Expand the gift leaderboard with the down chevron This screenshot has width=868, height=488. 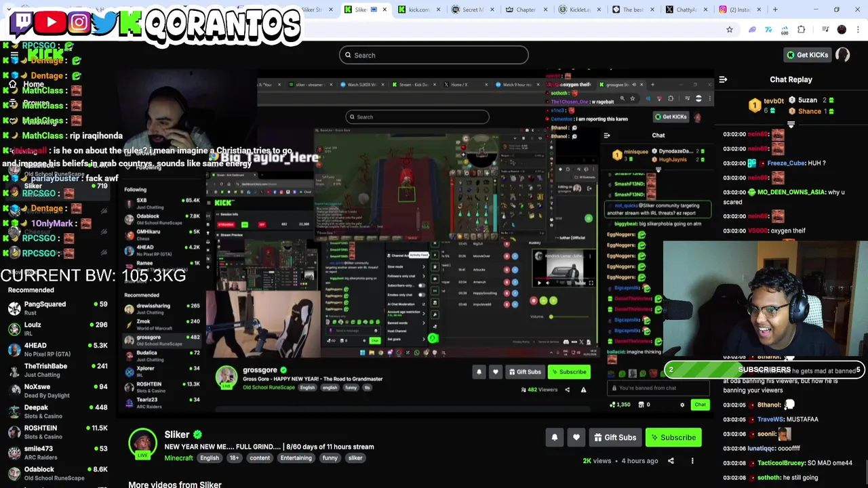(x=791, y=125)
